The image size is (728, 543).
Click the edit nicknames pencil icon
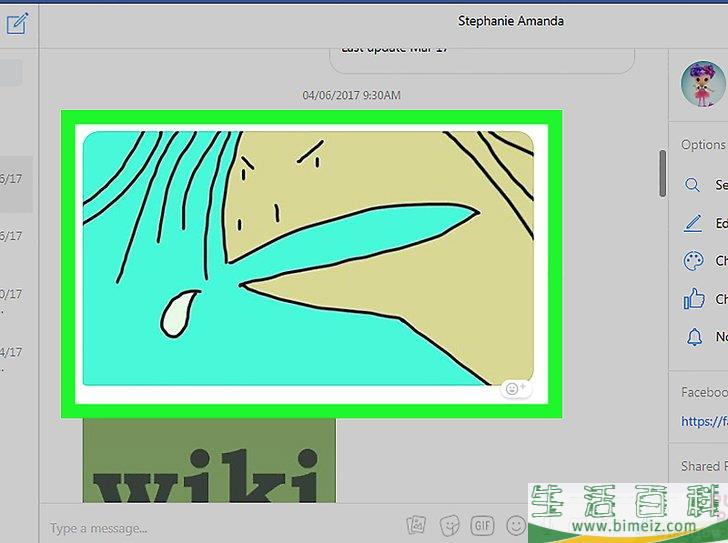(x=693, y=223)
